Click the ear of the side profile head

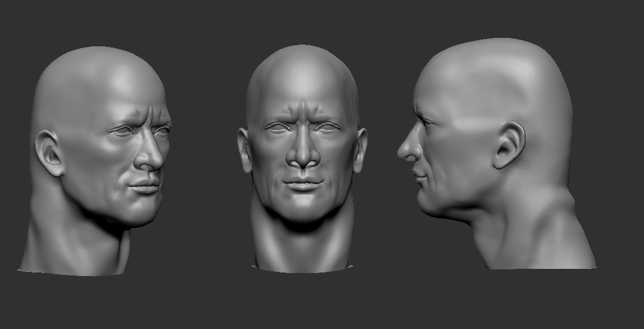click(509, 146)
